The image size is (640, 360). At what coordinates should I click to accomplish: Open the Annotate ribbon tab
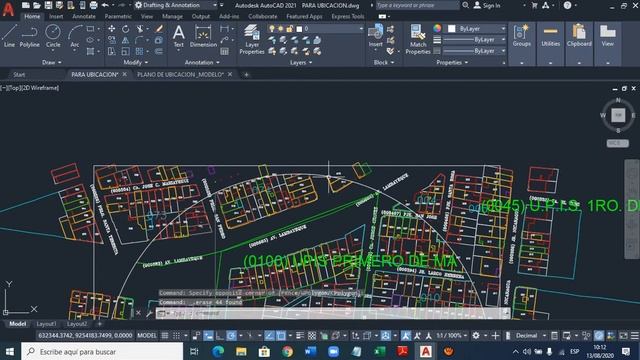(84, 16)
